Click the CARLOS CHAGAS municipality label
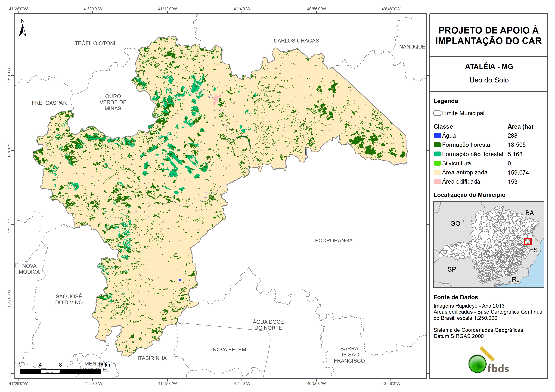The height and width of the screenshot is (392, 555). (296, 41)
